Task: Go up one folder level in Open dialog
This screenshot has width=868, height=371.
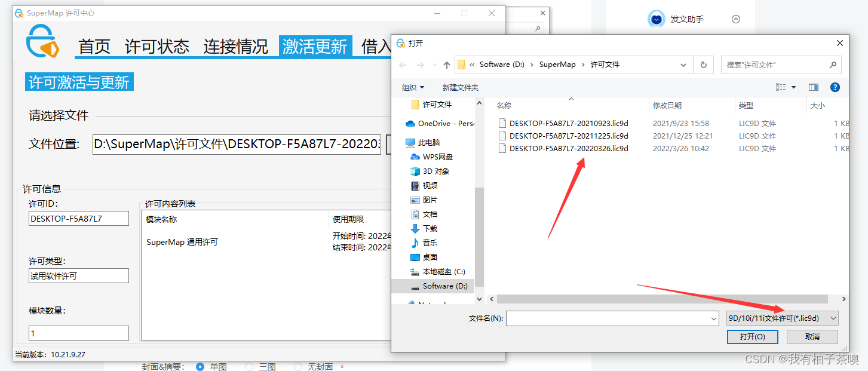Action: tap(447, 65)
